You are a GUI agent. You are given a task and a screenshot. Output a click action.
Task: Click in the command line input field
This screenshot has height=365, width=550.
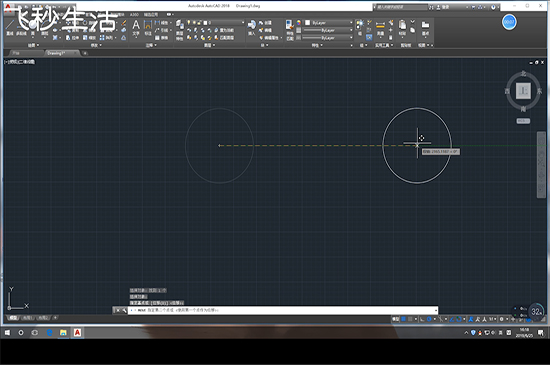283,310
